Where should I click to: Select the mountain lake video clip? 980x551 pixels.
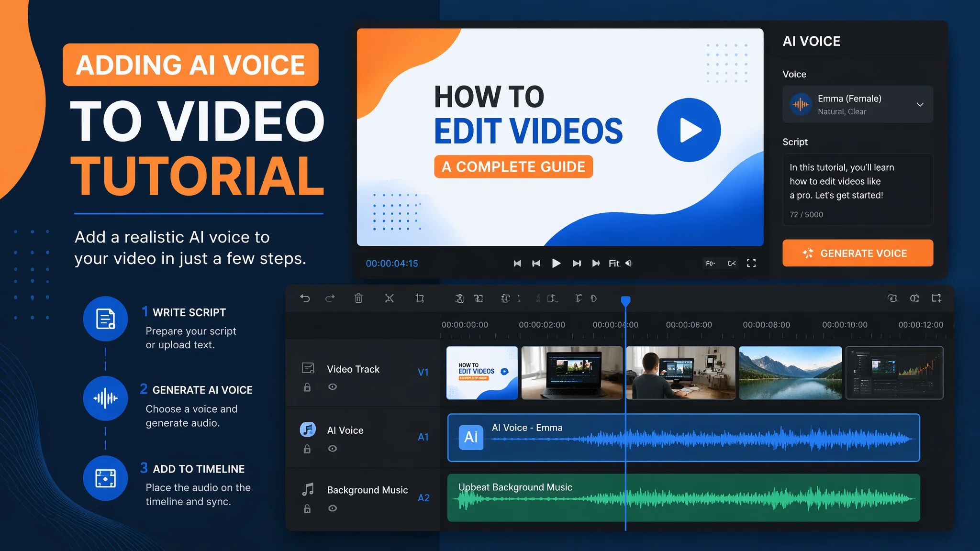point(791,373)
